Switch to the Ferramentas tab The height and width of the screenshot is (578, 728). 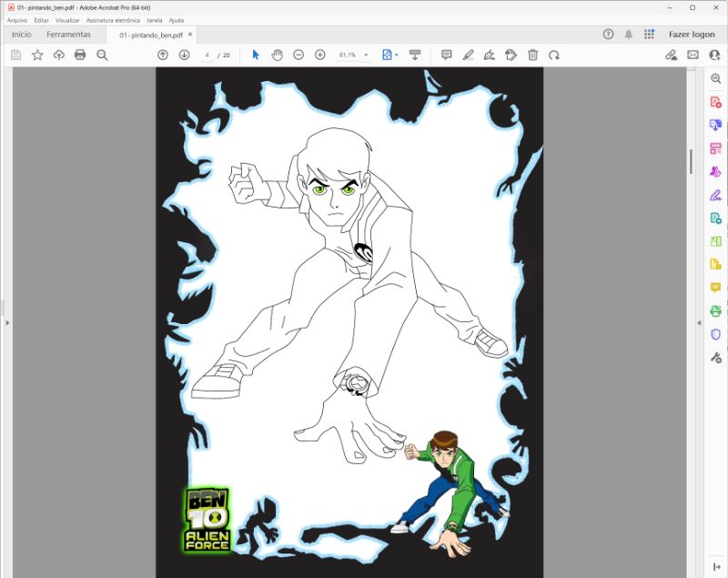pos(69,35)
